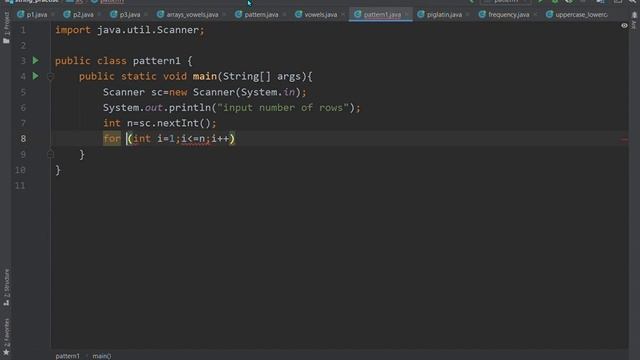Click line number 1 in gutter

pos(23,30)
